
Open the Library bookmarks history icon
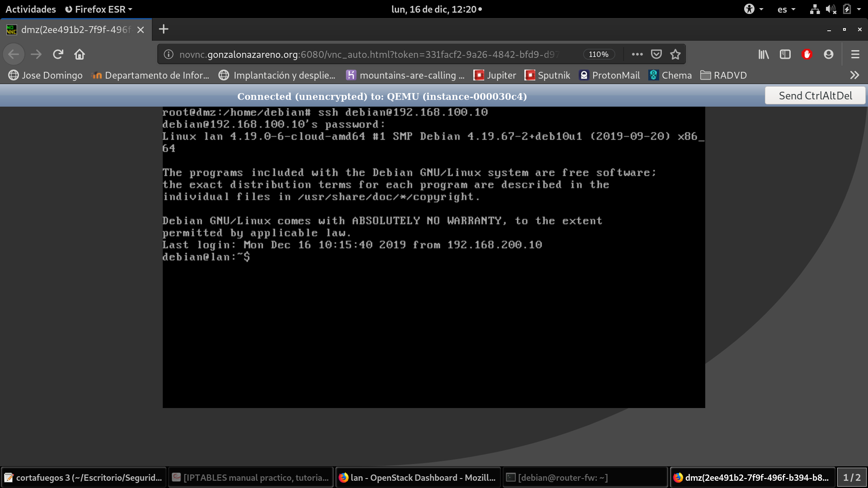click(x=764, y=54)
